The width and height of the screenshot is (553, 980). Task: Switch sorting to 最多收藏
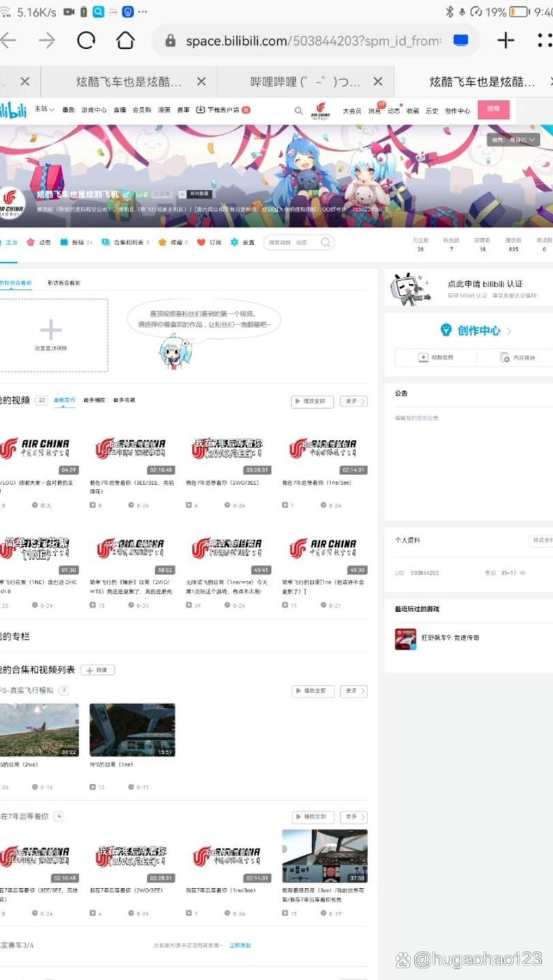click(126, 401)
